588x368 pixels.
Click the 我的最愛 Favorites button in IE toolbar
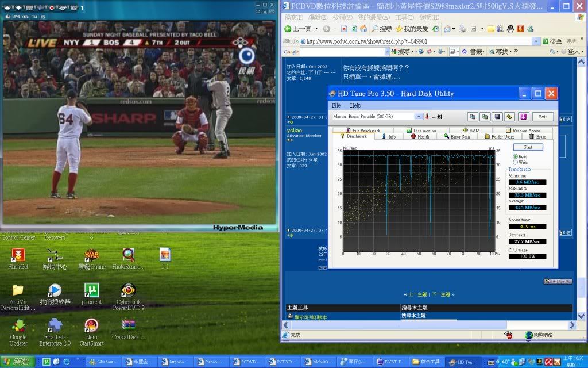coord(412,29)
